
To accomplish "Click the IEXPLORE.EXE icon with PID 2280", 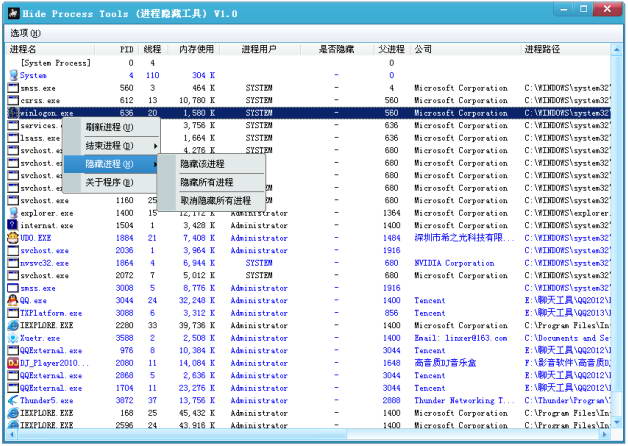I will [x=13, y=325].
